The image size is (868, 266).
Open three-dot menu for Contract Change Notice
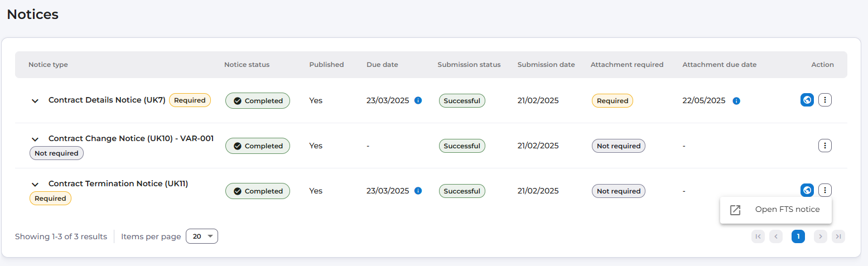tap(825, 146)
